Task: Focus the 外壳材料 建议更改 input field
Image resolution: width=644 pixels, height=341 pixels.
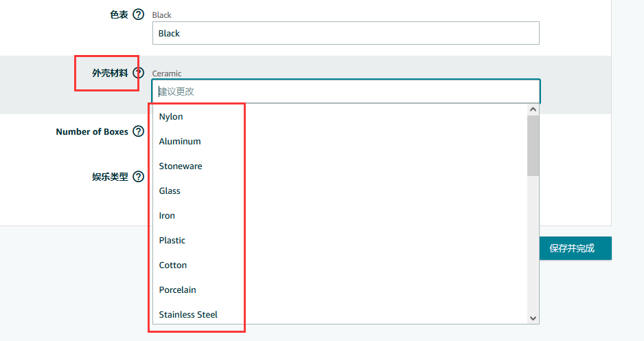Action: click(345, 91)
